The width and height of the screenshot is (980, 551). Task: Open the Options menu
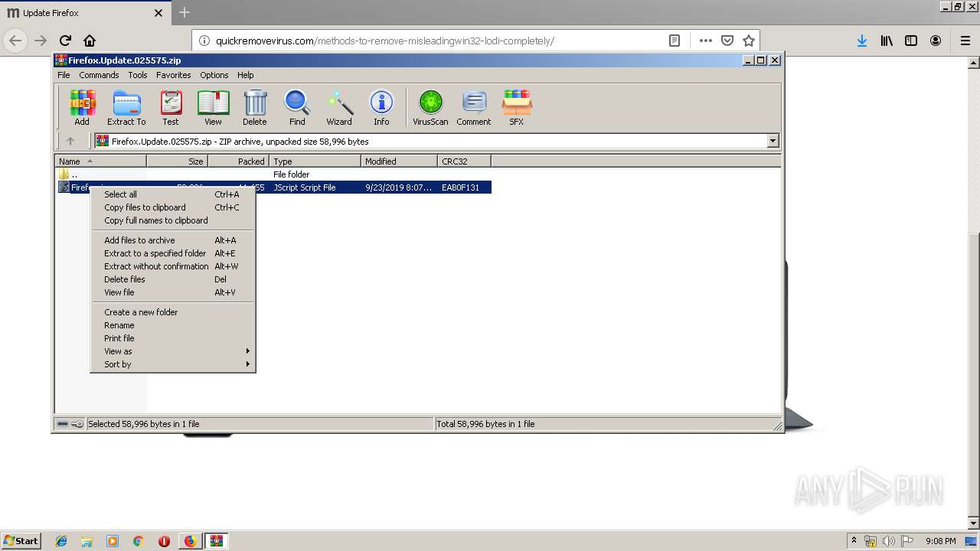[x=214, y=75]
